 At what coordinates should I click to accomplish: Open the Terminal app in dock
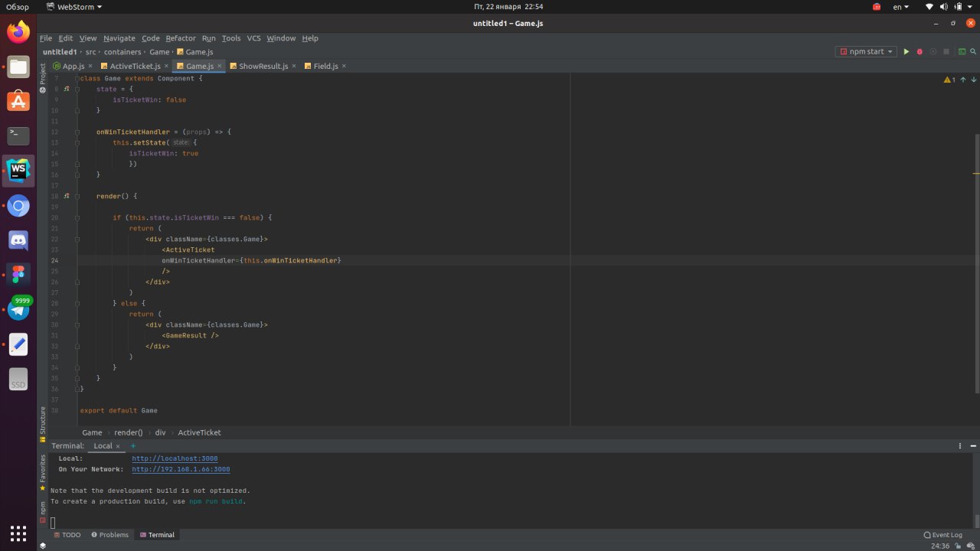coord(18,136)
